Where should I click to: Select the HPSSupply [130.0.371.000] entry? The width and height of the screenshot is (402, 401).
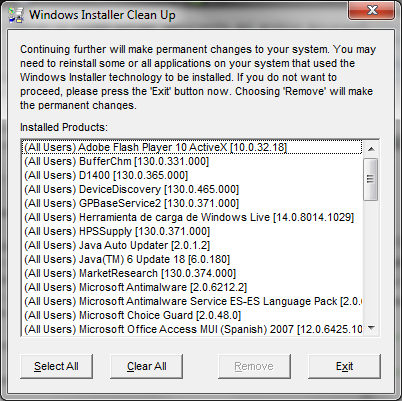tap(192, 231)
